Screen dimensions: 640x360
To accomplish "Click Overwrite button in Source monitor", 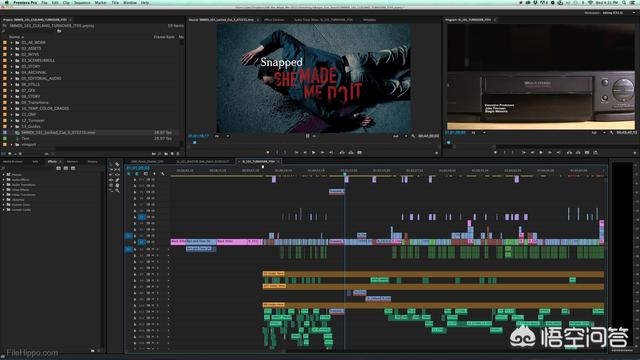I will (351, 153).
